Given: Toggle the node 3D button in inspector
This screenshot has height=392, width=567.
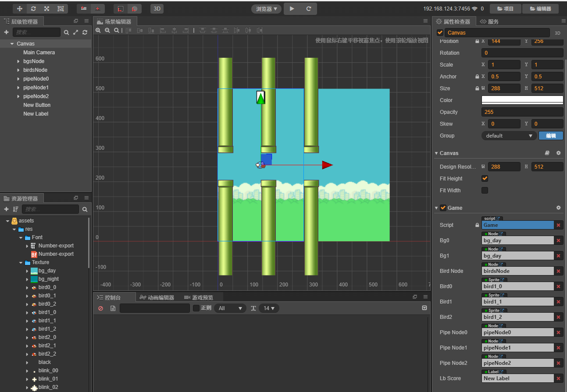Looking at the screenshot, I should (558, 33).
